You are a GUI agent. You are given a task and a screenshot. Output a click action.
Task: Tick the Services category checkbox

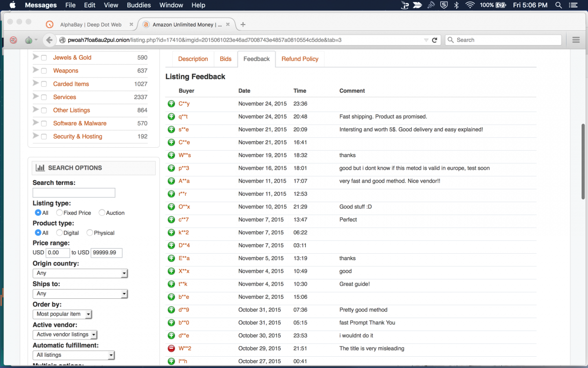44,97
